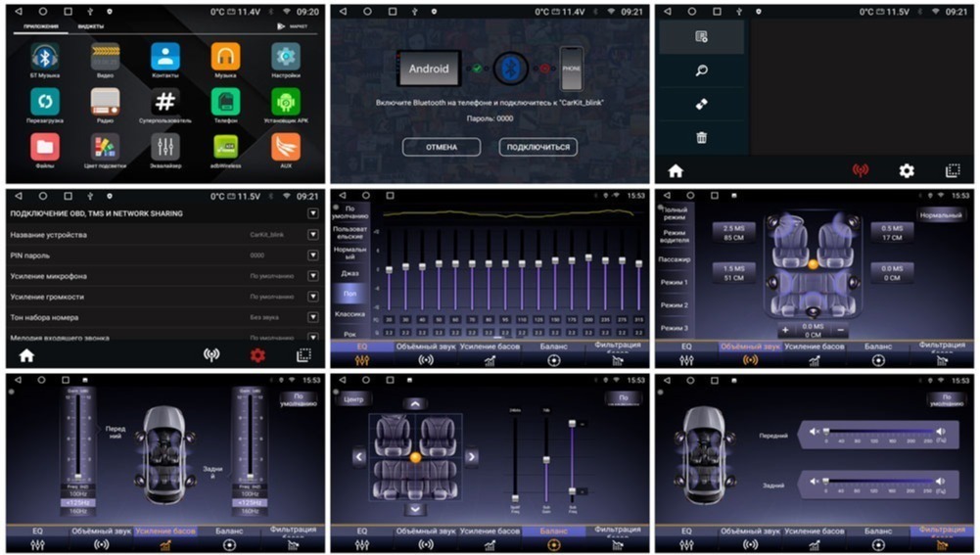The height and width of the screenshot is (555, 980).
Task: Select the Классика EQ preset
Action: point(350,314)
